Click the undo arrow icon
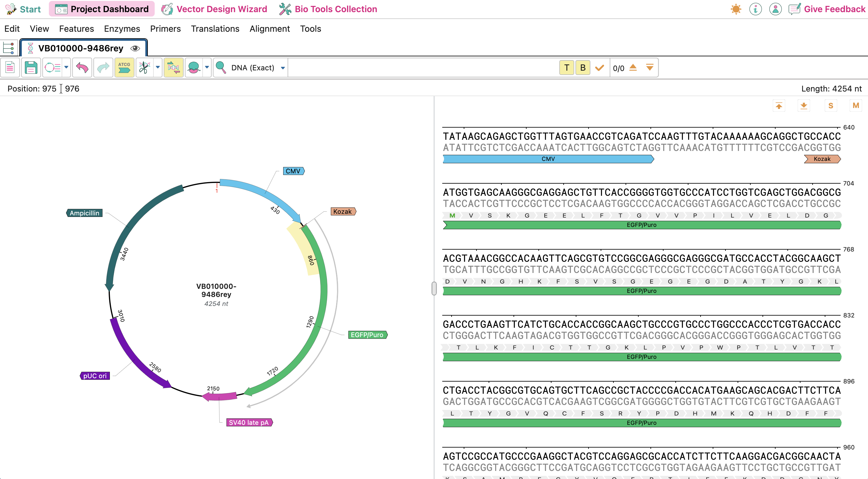 82,68
